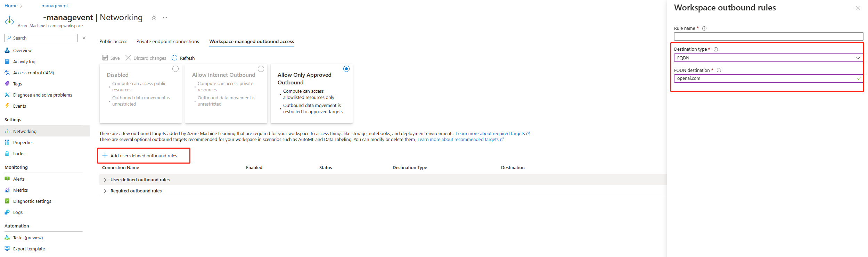
Task: Click the Connection Name column header
Action: 121,167
